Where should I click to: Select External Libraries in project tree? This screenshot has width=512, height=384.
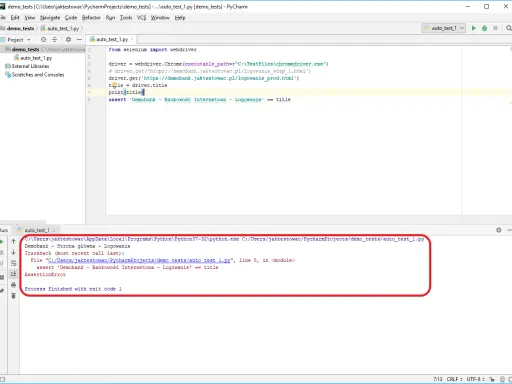pyautogui.click(x=28, y=66)
